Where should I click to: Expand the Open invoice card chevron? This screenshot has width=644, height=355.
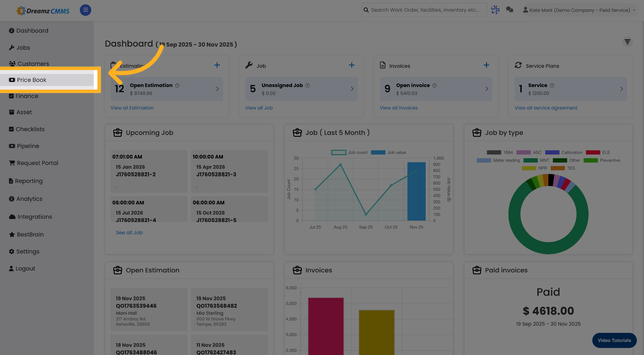pos(487,89)
